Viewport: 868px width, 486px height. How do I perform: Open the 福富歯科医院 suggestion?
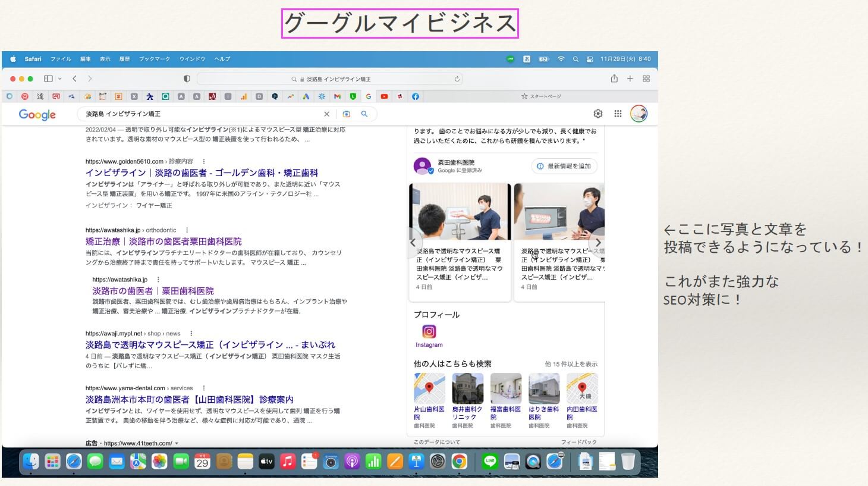(x=505, y=388)
